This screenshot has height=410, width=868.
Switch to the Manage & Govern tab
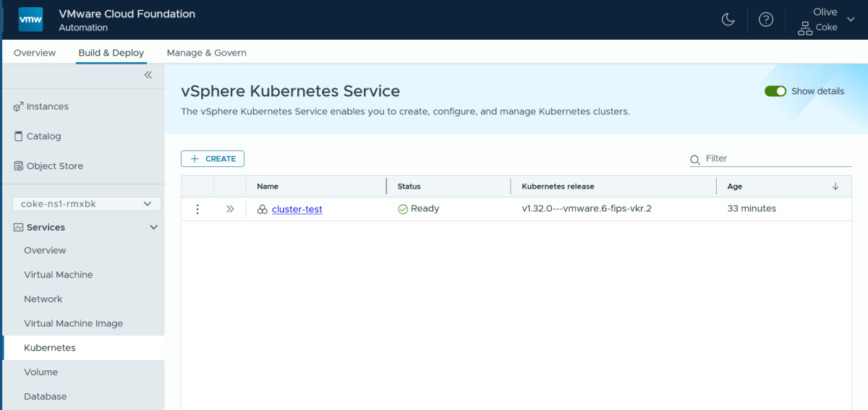click(206, 53)
